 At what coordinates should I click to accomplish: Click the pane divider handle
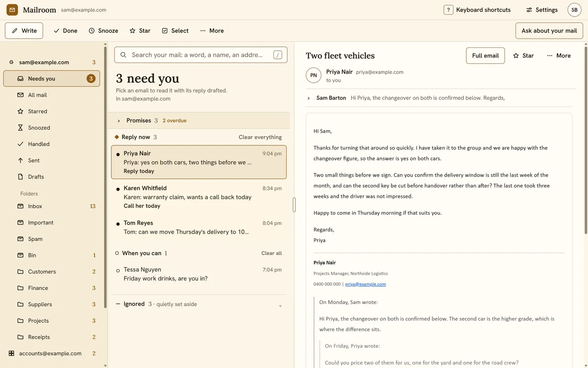click(294, 205)
